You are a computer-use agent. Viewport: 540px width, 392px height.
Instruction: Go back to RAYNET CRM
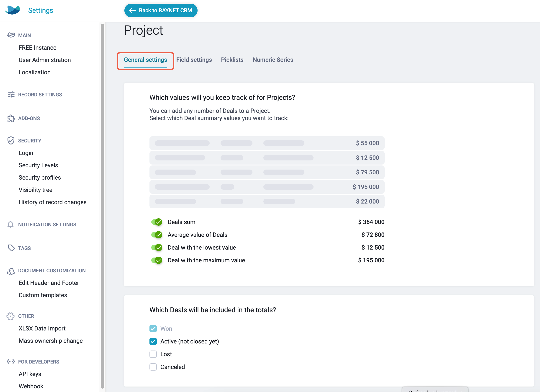click(161, 10)
